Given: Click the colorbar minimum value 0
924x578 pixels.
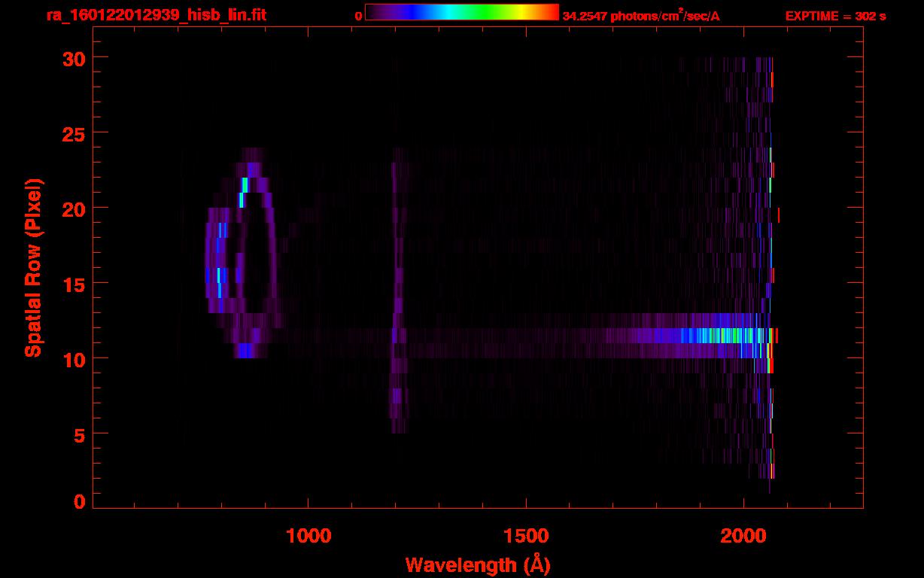Looking at the screenshot, I should click(358, 15).
